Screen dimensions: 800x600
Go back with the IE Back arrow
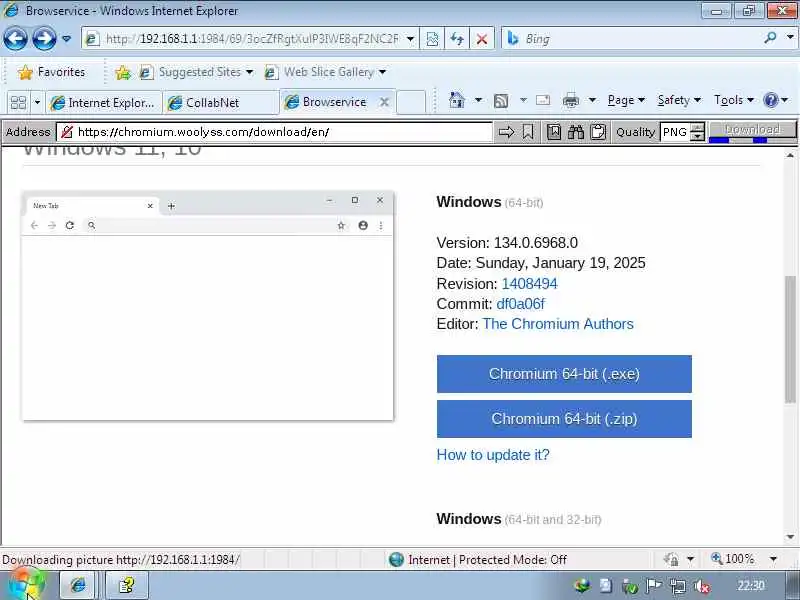[x=15, y=38]
